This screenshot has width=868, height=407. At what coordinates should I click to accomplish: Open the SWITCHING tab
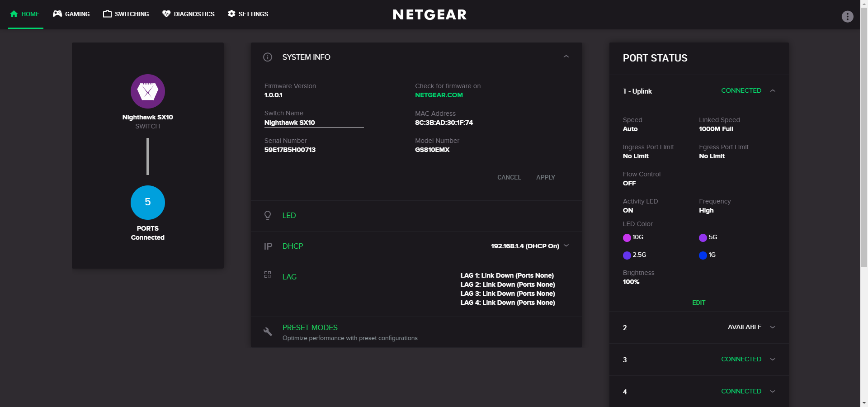pos(126,14)
